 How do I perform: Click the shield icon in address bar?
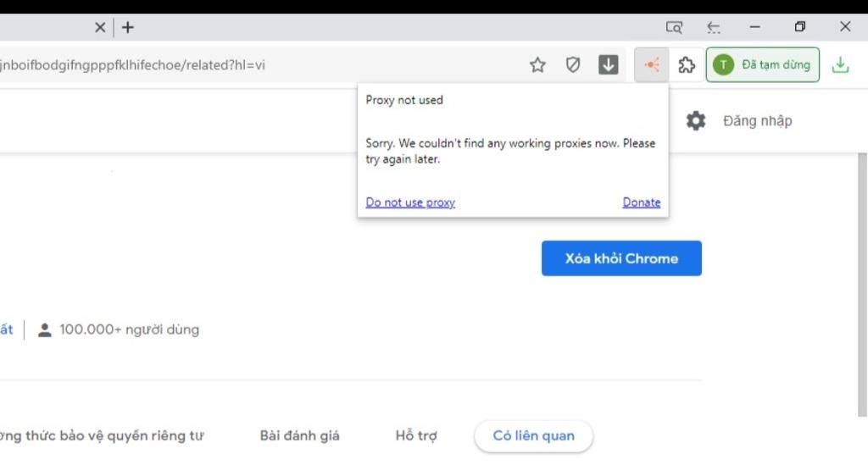tap(573, 64)
